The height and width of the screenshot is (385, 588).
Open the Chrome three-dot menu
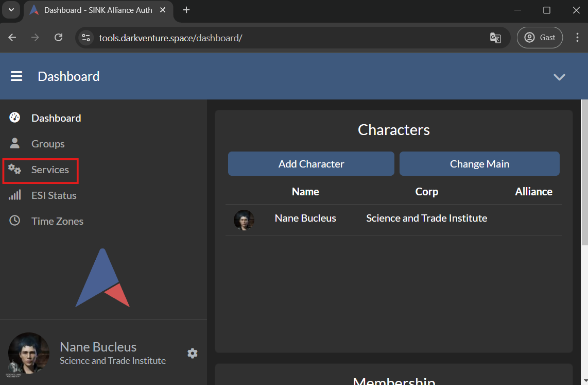[x=577, y=38]
